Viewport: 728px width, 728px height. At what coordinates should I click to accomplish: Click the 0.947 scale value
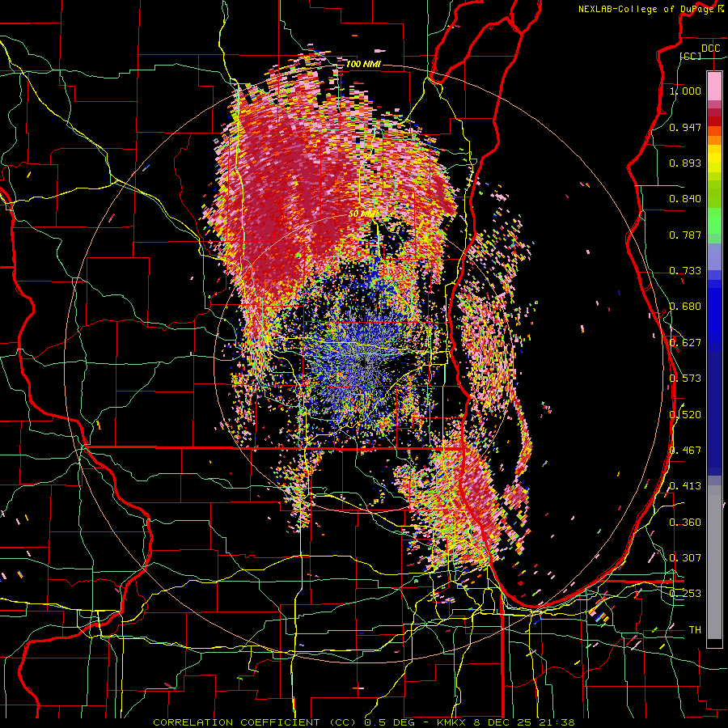[x=685, y=127]
